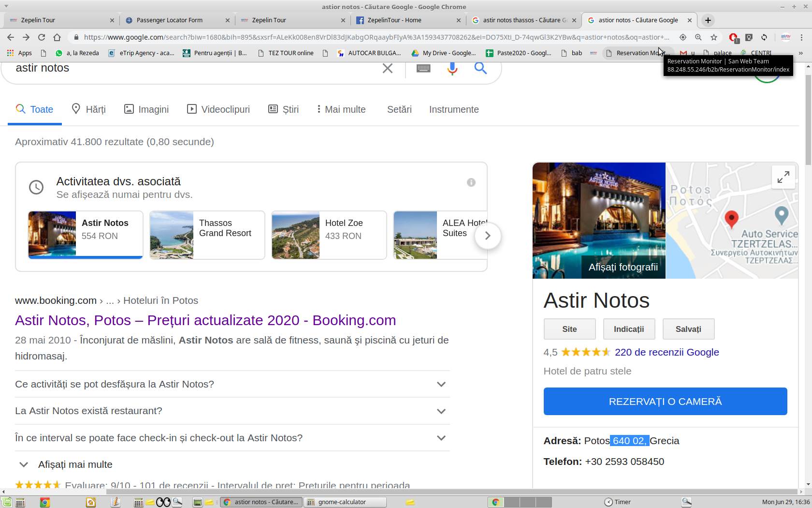Open the Timer applet in taskbar
Image resolution: width=812 pixels, height=508 pixels.
[618, 502]
